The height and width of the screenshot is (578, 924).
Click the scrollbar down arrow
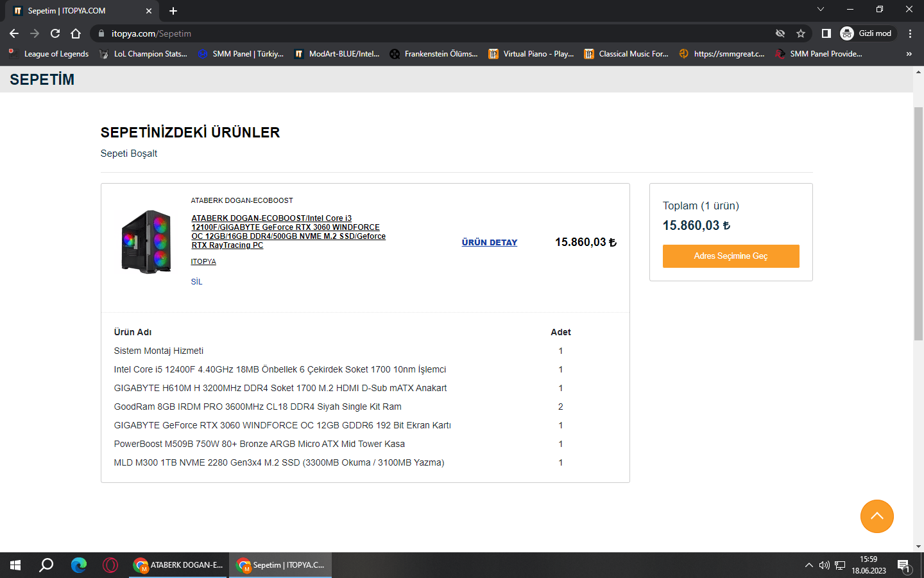click(x=918, y=547)
